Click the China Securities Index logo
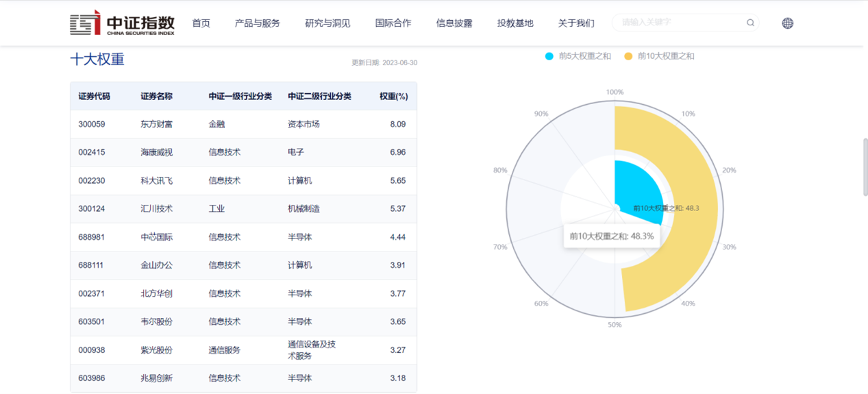The image size is (868, 394). [x=122, y=23]
